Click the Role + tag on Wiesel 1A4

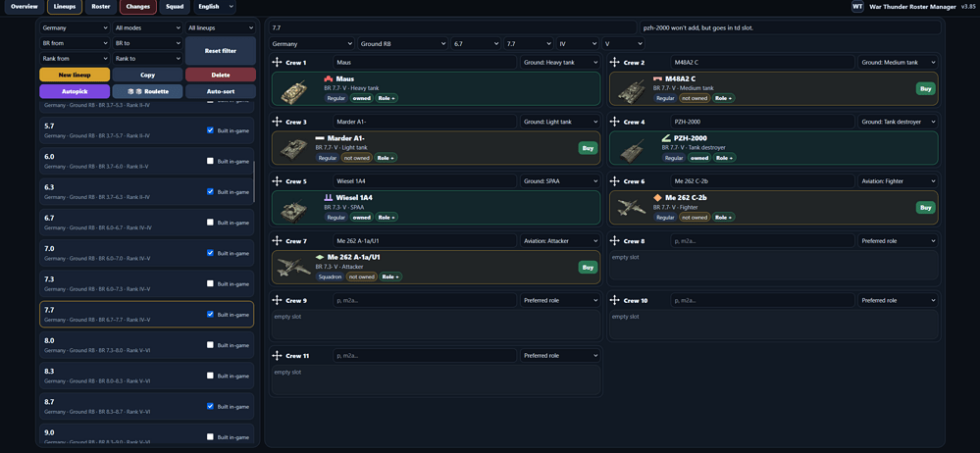387,217
